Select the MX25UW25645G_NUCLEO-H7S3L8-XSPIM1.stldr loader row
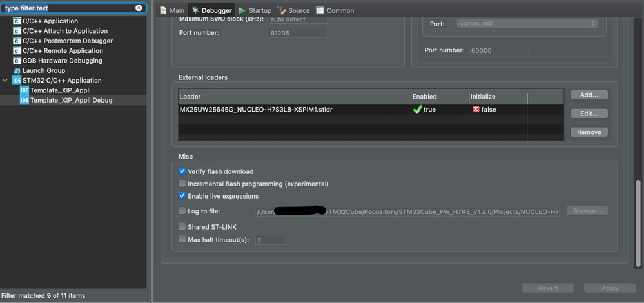Screen dimensions: 644x303 coord(371,110)
